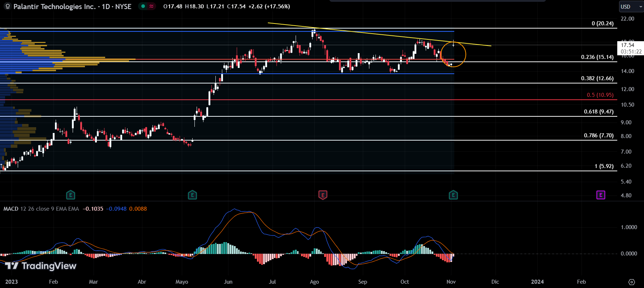Click the 22.00 price axis label
Viewport: 644px width, 288px height.
pyautogui.click(x=627, y=19)
